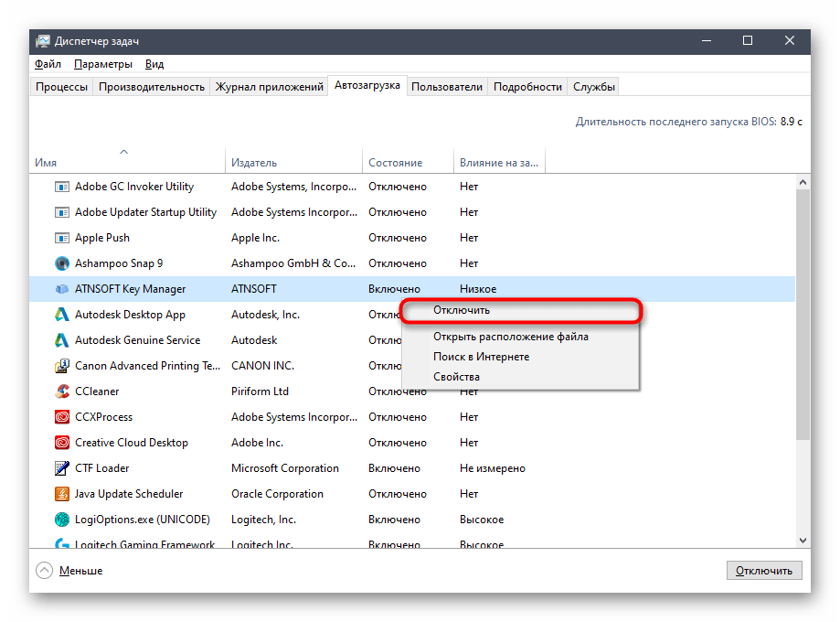Choose Свойства in the context menu
This screenshot has width=840, height=622.
click(520, 377)
